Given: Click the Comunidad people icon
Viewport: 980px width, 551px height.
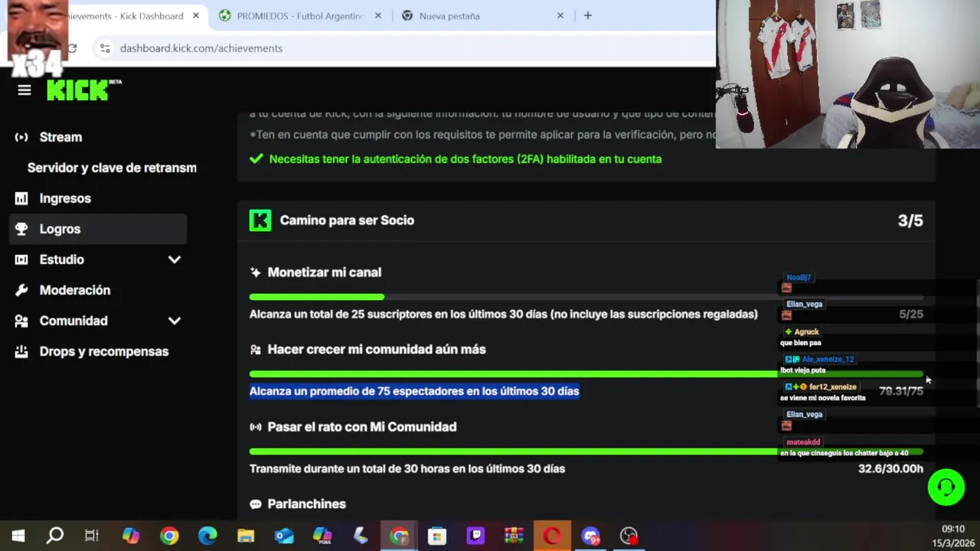Looking at the screenshot, I should click(21, 321).
